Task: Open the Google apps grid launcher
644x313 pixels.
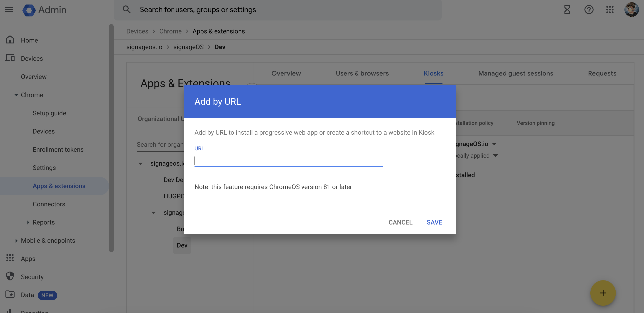Action: point(610,10)
